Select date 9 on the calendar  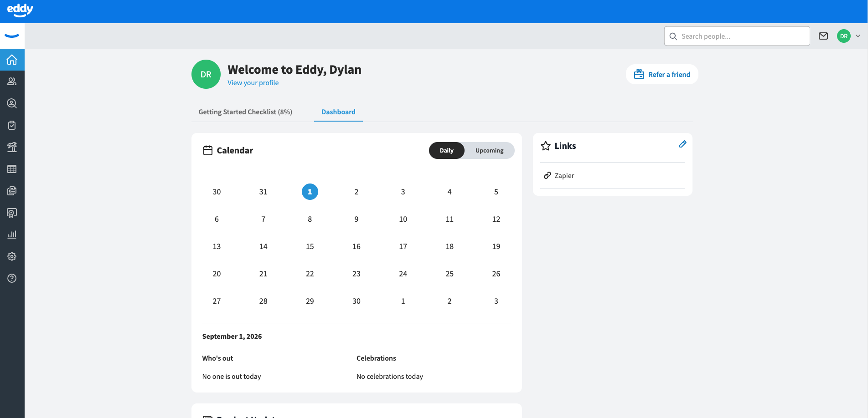pyautogui.click(x=356, y=219)
